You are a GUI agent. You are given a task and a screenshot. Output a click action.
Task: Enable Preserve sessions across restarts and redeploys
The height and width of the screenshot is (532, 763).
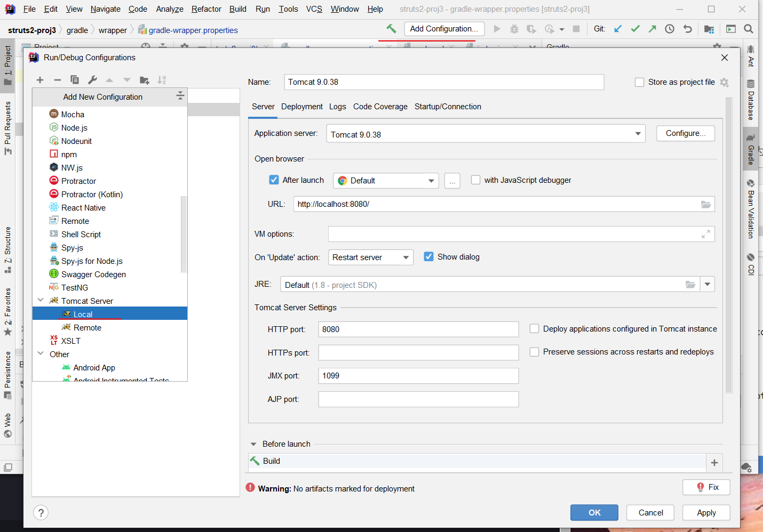coord(534,352)
